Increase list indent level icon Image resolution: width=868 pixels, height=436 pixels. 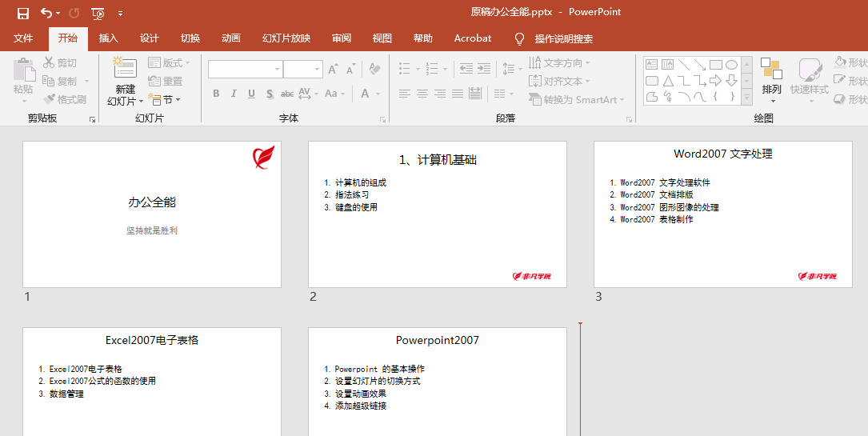[x=484, y=69]
